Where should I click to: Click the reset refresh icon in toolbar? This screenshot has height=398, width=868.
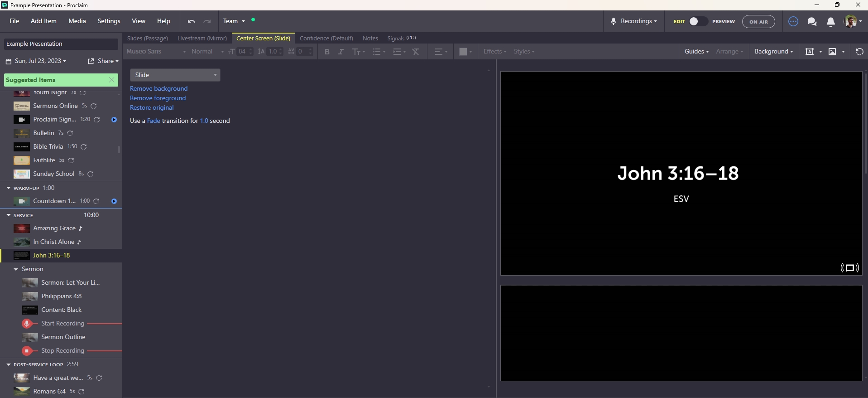(859, 52)
